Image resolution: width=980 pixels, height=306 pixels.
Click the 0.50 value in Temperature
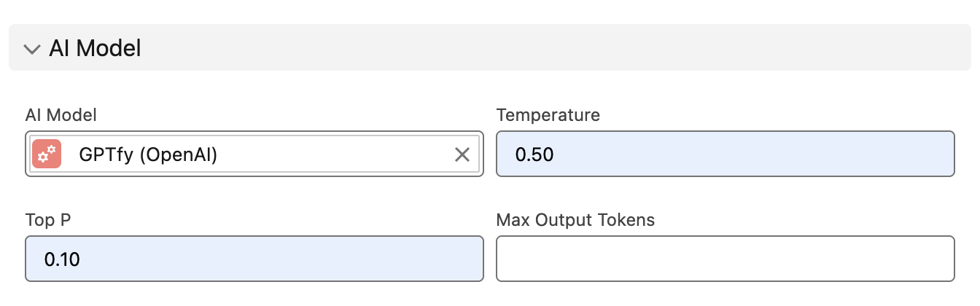pyautogui.click(x=534, y=154)
